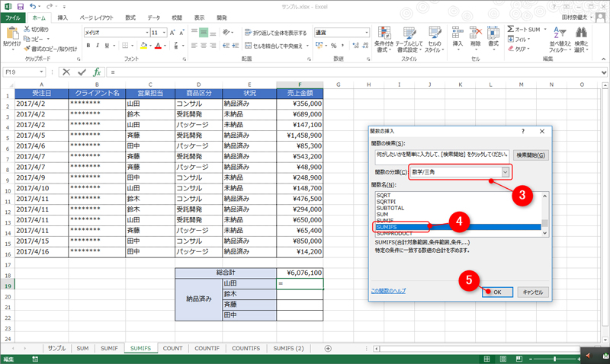Open Conditional Formatting 条件付き書式 icon
Screen dimensions: 610x364
[384, 40]
